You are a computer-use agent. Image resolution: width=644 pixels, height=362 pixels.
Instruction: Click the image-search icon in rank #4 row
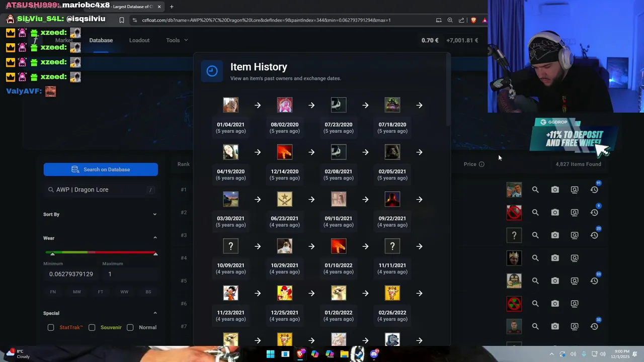[x=575, y=258]
